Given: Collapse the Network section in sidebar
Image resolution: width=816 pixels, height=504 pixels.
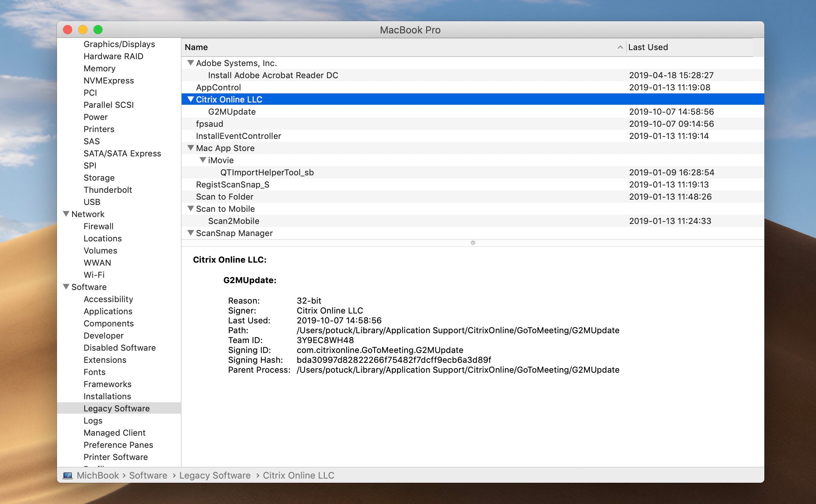Looking at the screenshot, I should tap(66, 214).
